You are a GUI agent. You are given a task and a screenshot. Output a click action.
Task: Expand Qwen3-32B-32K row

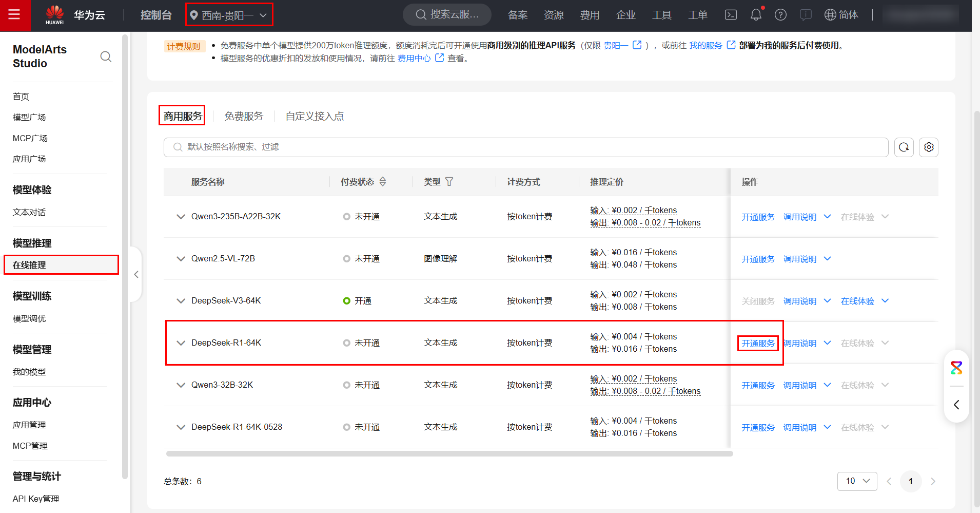181,385
